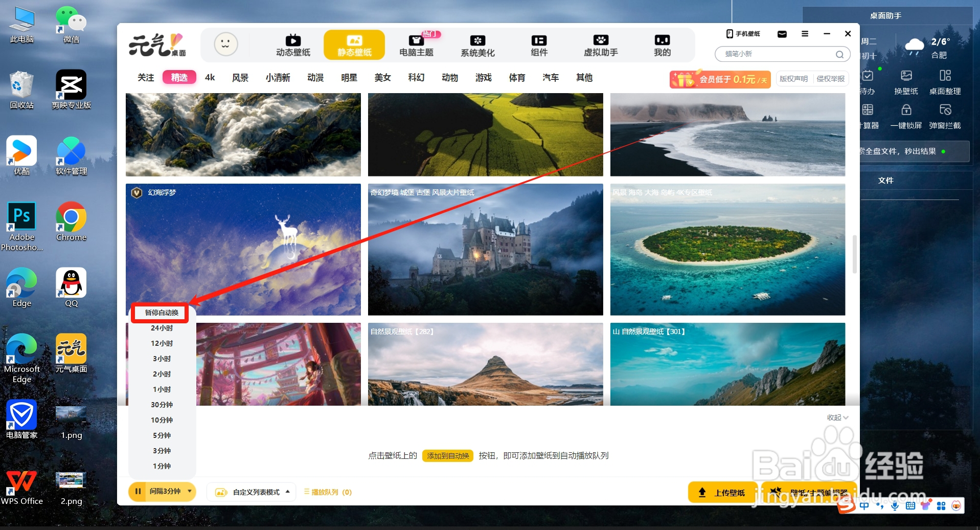Click the Sogou input method S icon
The image size is (980, 530).
846,505
